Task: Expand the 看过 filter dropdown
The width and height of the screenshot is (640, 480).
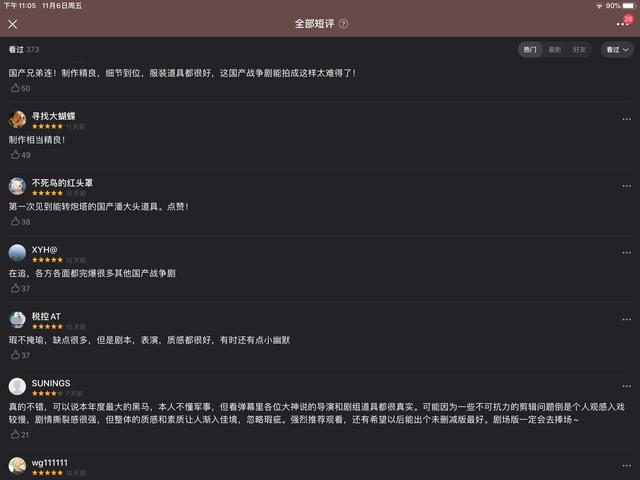Action: [617, 50]
